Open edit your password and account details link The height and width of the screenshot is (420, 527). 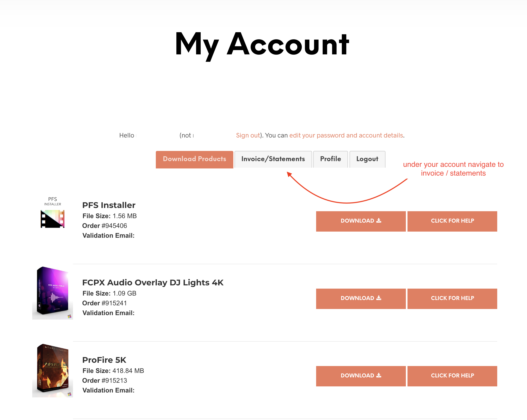(x=346, y=135)
